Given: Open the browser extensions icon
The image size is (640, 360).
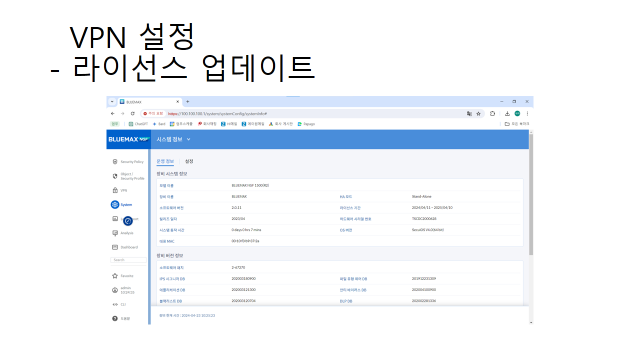Looking at the screenshot, I should tap(492, 113).
